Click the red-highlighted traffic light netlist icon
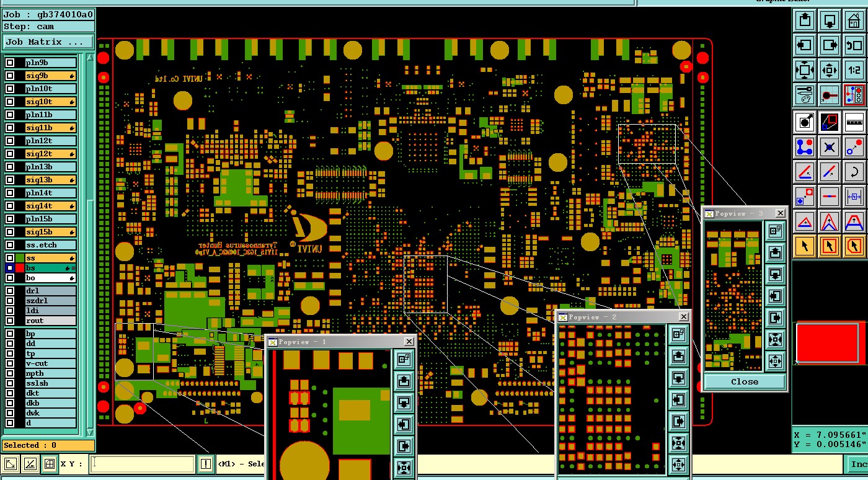The width and height of the screenshot is (868, 480). (854, 94)
